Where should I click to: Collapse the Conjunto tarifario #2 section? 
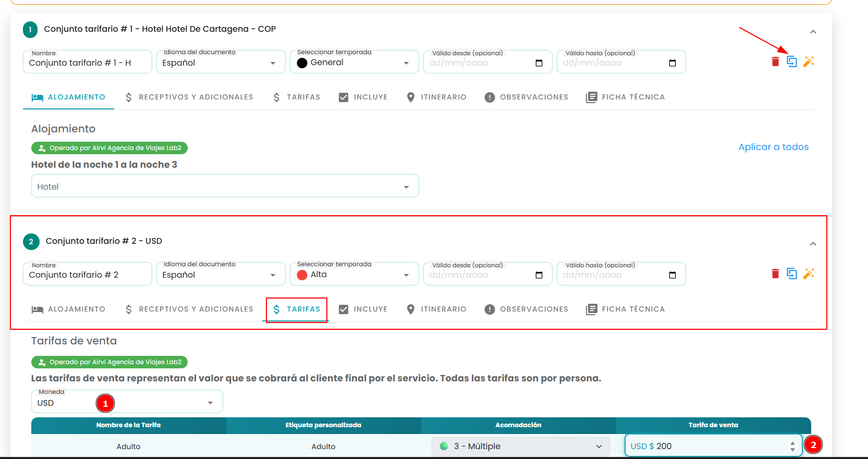[x=813, y=244]
